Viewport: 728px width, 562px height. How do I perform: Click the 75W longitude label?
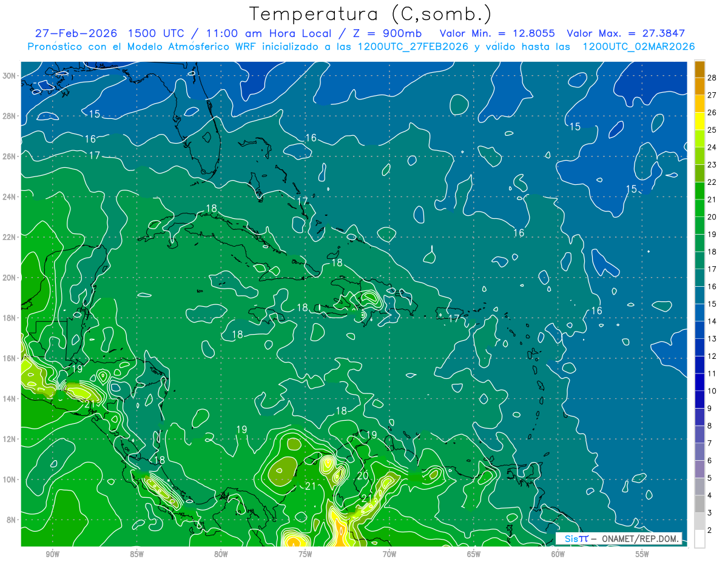point(305,554)
